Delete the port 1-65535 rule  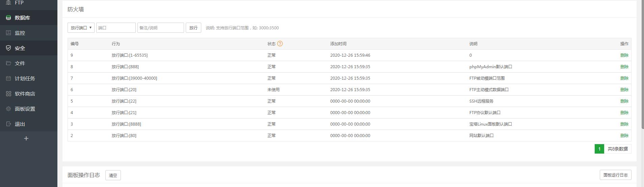[x=624, y=55]
